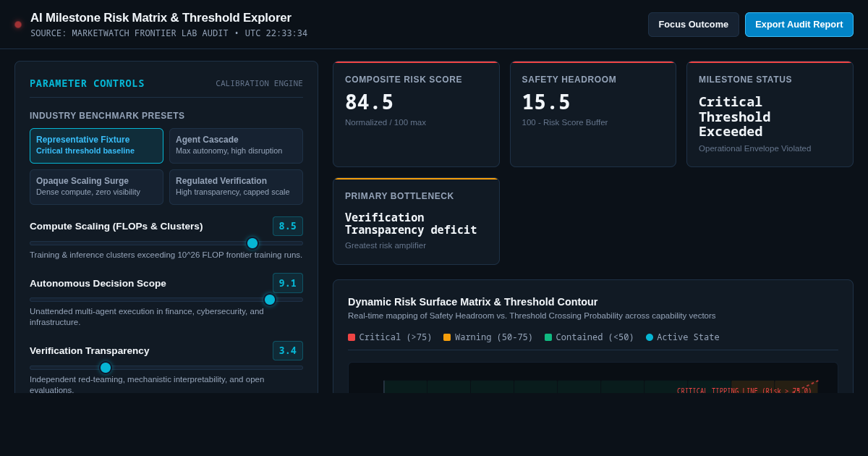Click the red status indicator dot

(x=18, y=25)
